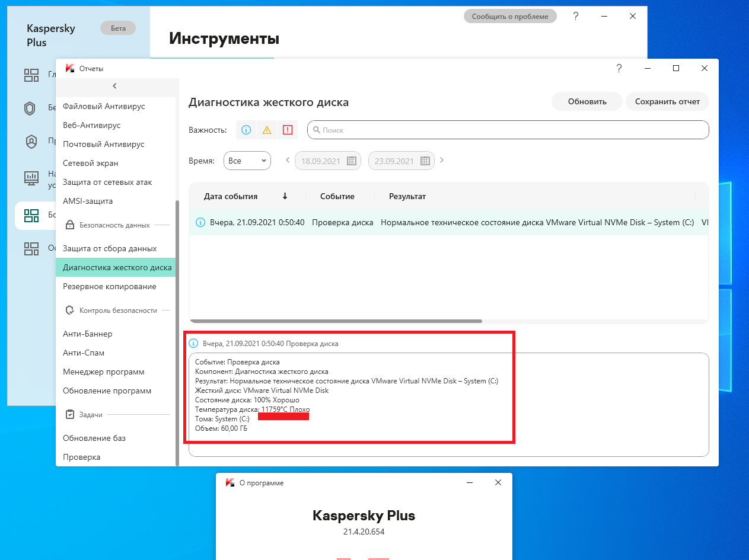Open the privacy person-shield icon in main sidebar

tap(31, 142)
